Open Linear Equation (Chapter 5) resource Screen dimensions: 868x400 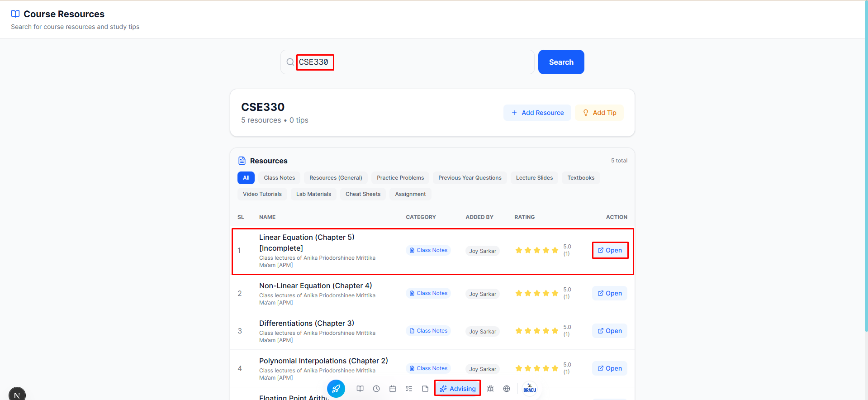coord(610,250)
